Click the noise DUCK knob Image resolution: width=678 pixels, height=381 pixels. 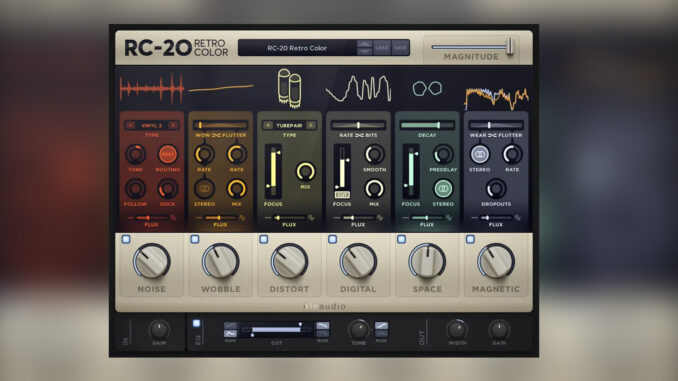[168, 189]
